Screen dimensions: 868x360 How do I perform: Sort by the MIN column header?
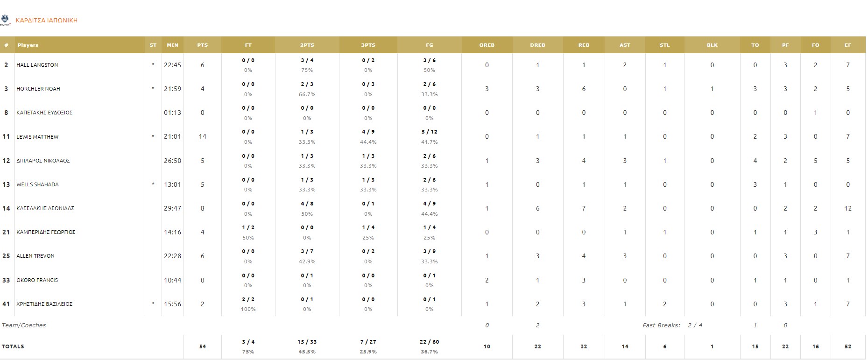click(x=172, y=45)
